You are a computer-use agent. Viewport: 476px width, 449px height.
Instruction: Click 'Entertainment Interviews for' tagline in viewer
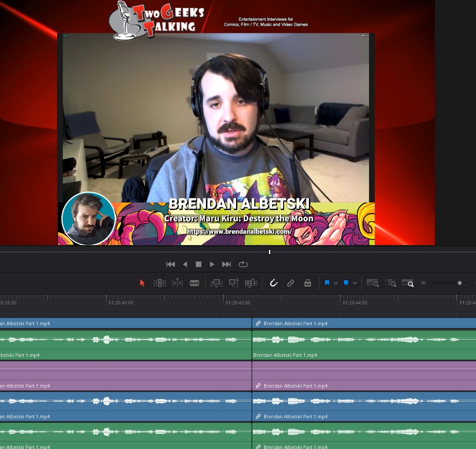(x=266, y=19)
